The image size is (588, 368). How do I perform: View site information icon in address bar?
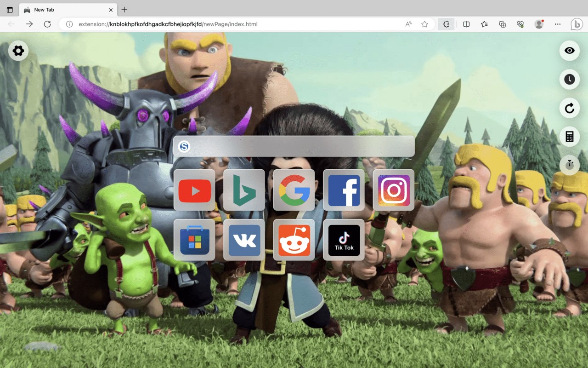tap(69, 24)
